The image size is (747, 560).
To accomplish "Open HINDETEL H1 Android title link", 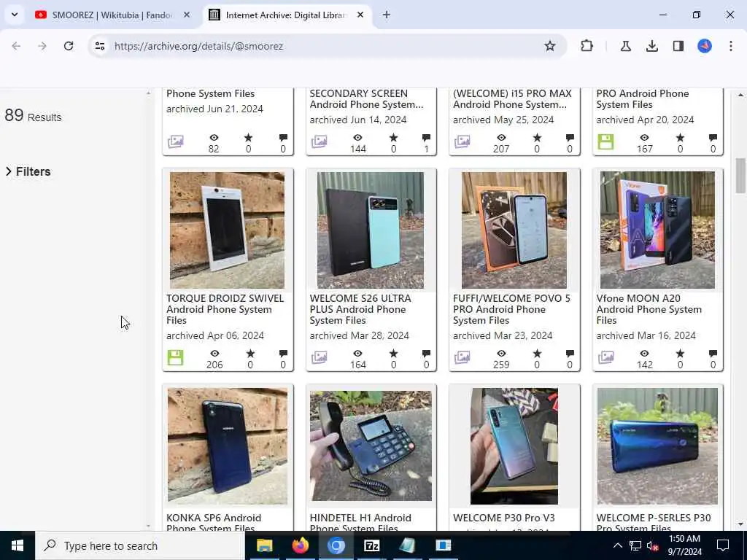I will click(360, 522).
